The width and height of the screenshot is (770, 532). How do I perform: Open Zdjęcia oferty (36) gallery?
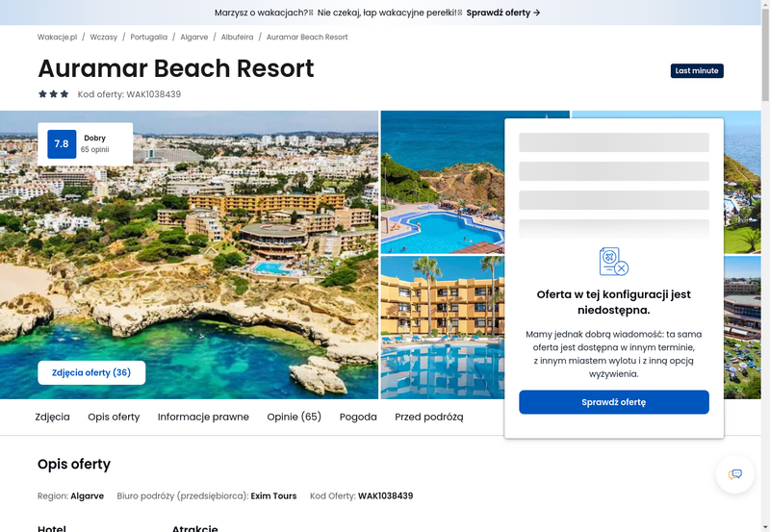[x=91, y=372]
